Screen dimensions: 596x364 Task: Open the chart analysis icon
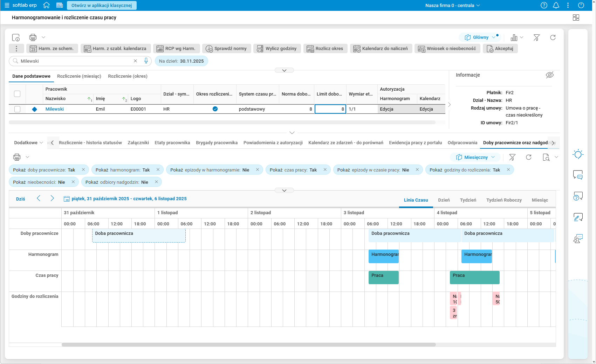514,37
